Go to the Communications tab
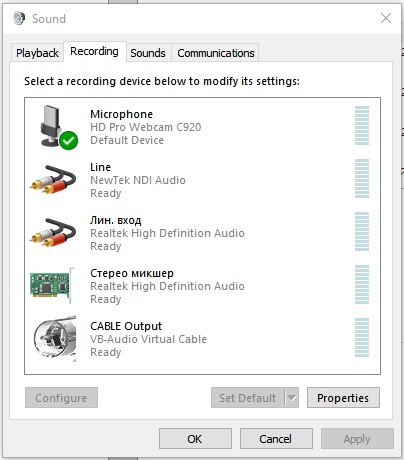 coord(215,53)
